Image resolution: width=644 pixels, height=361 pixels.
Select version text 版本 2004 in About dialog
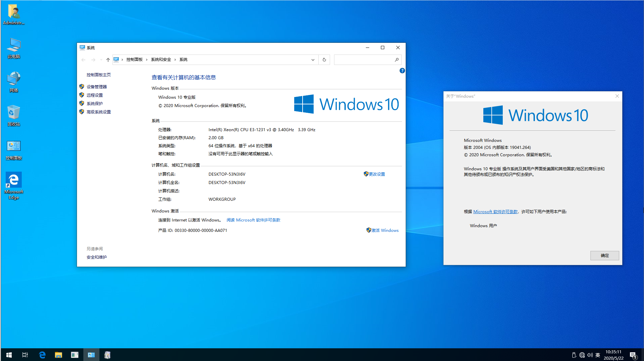tap(497, 148)
